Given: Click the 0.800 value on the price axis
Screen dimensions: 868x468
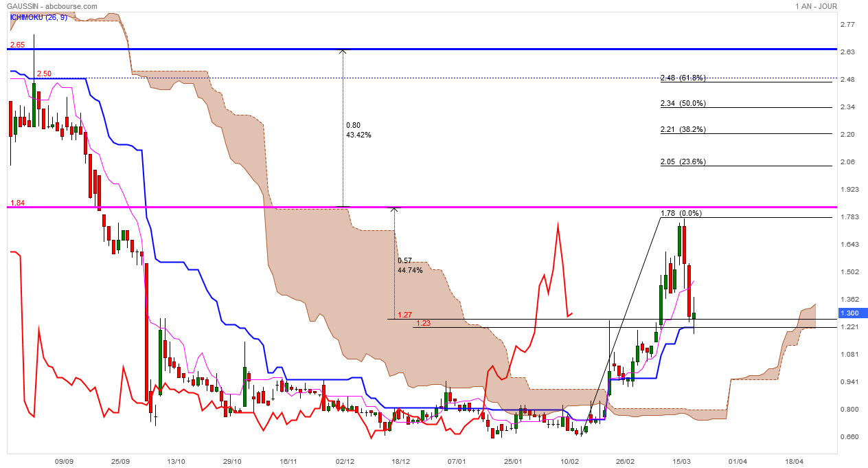Looking at the screenshot, I should pyautogui.click(x=849, y=409).
